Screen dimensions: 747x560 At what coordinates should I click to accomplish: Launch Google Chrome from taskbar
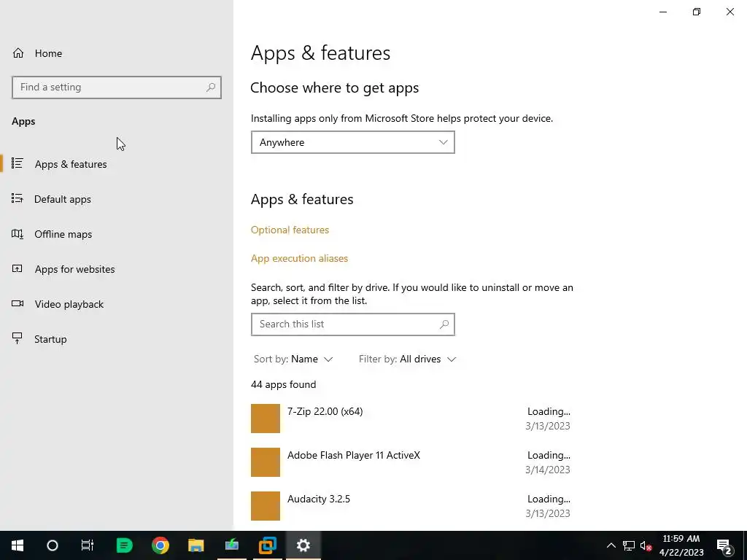160,545
